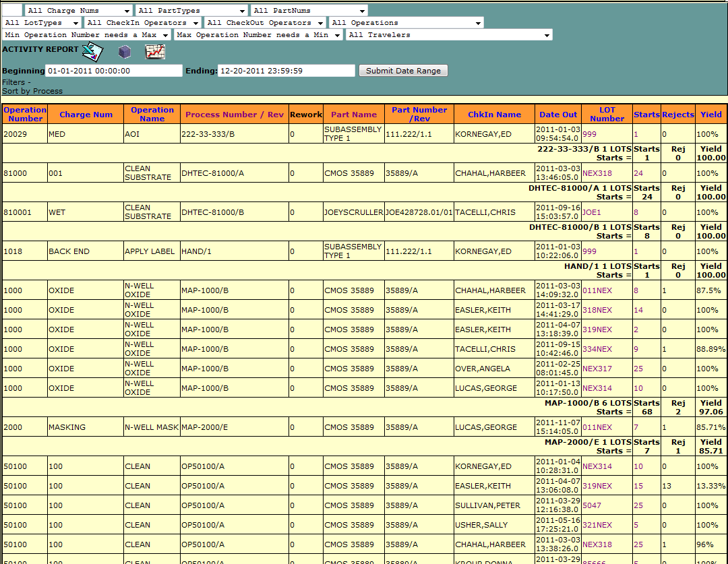Click the report document icon beside Activity Report
Viewport: 728px width, 564px height.
(92, 51)
